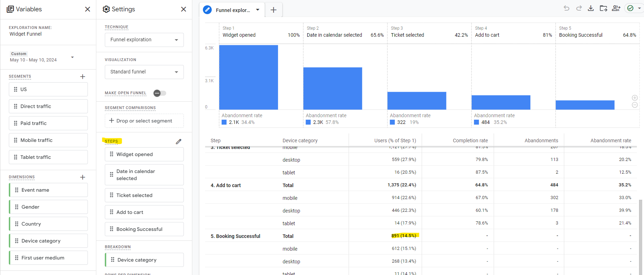Select the Paid traffic segment
This screenshot has width=644, height=275.
(48, 123)
